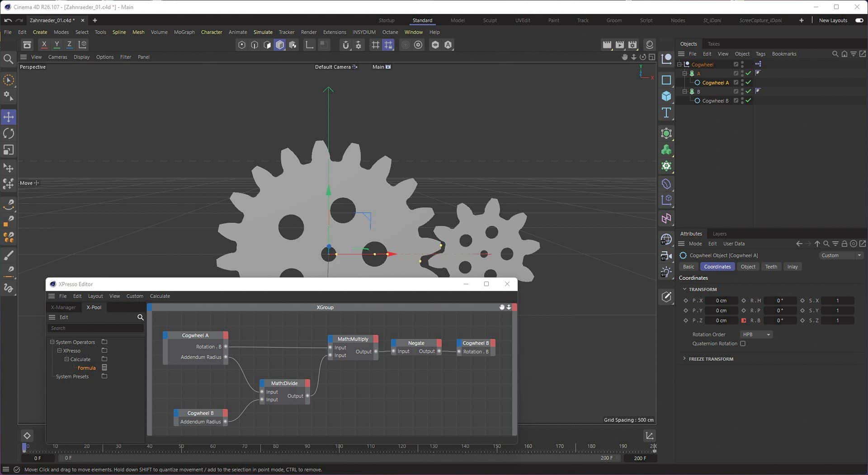
Task: Open the search icon in the XPresso Editor
Action: pos(141,317)
